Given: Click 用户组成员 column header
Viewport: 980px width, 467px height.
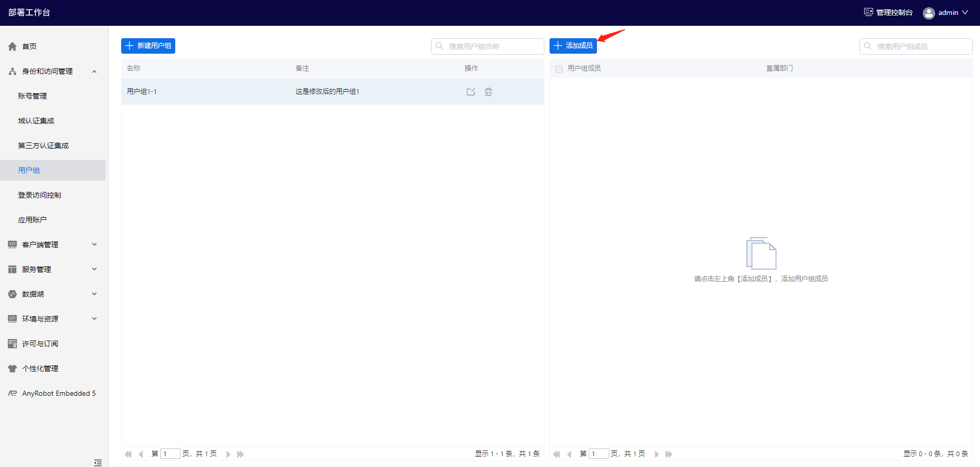Looking at the screenshot, I should click(x=584, y=68).
